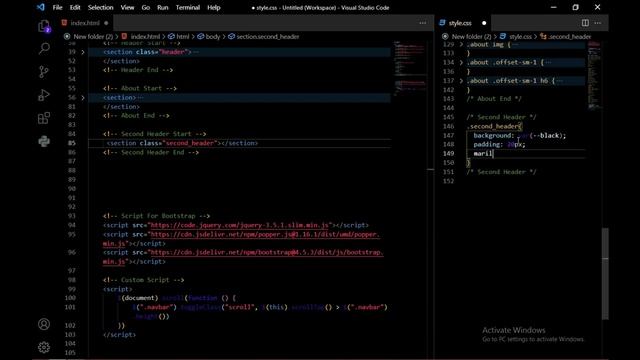Click the '/* About End */' comment
The width and height of the screenshot is (640, 360).
[x=494, y=99]
